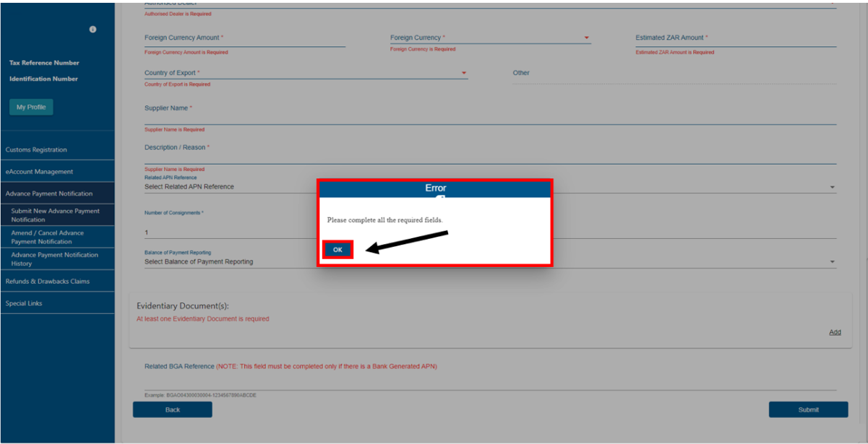Viewport: 868px width, 444px height.
Task: Open My Profile
Action: 31,107
